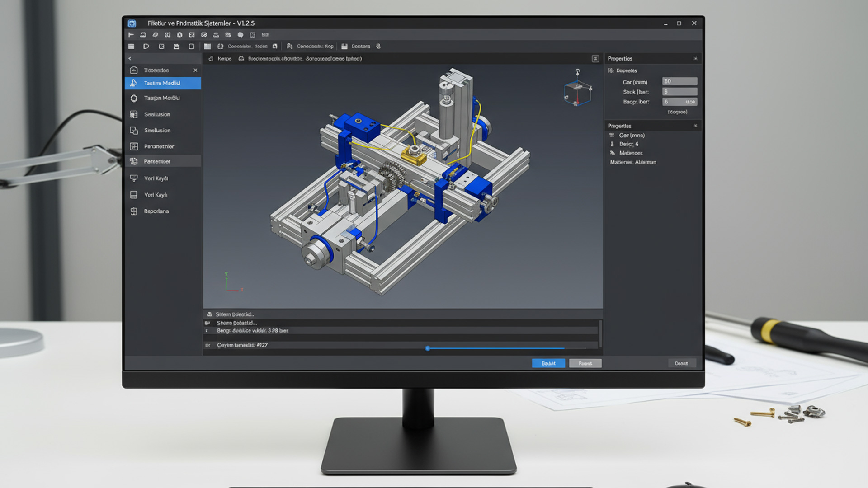Viewport: 868px width, 488px height.
Task: Click the Doctors folder toolbar icon
Action: pyautogui.click(x=344, y=47)
